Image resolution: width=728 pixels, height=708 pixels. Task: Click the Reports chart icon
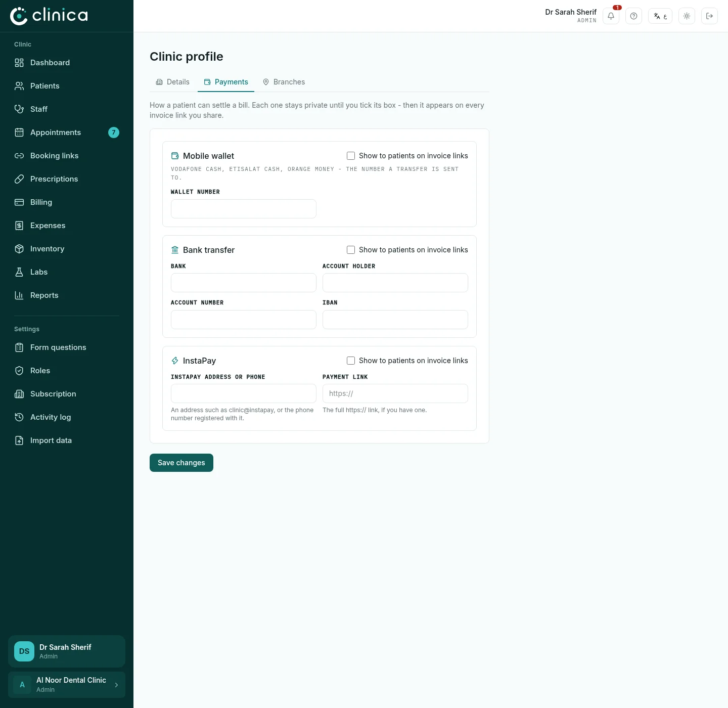(x=19, y=295)
